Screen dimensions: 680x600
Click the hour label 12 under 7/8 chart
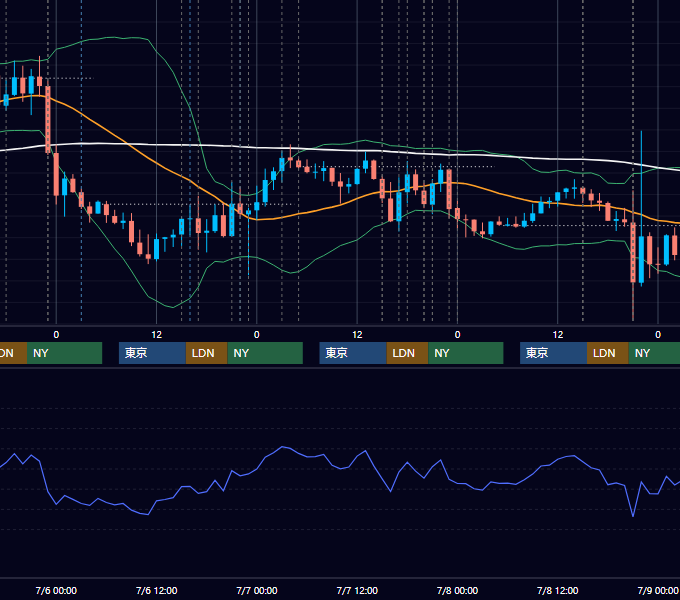click(558, 335)
